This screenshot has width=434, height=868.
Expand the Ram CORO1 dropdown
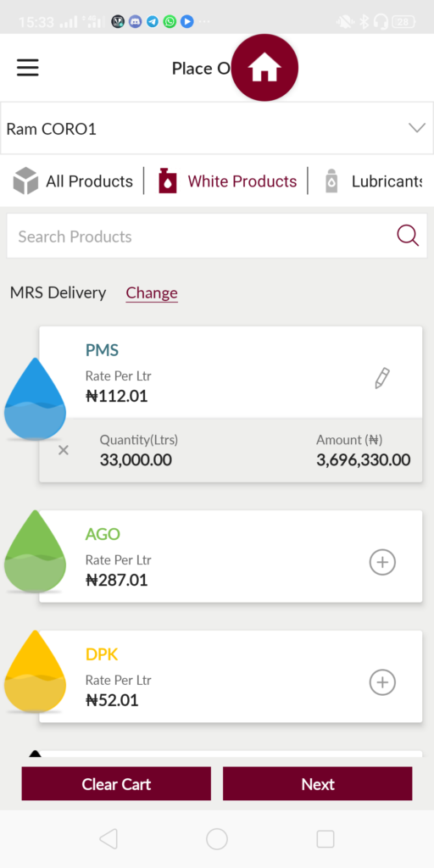pos(217,129)
